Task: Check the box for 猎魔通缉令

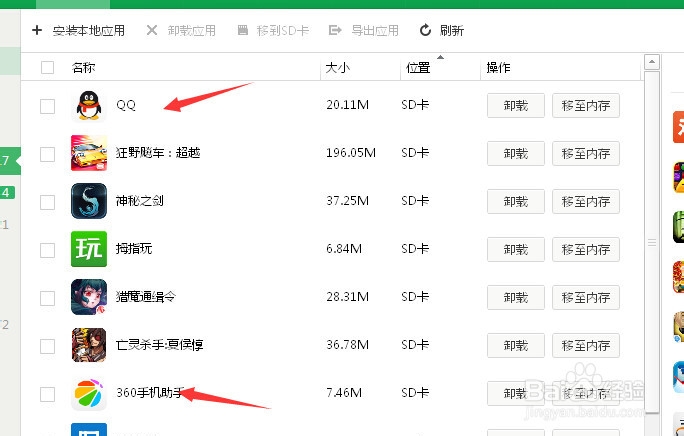Action: coord(48,298)
